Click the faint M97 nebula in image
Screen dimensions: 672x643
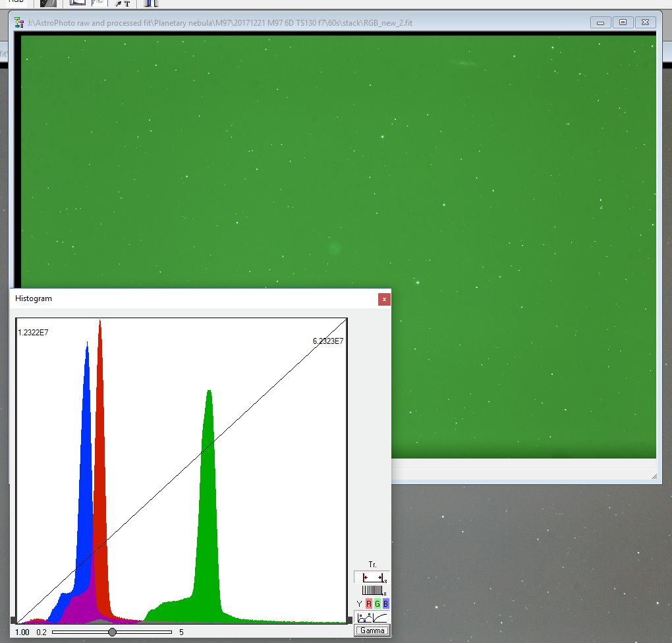click(x=335, y=248)
